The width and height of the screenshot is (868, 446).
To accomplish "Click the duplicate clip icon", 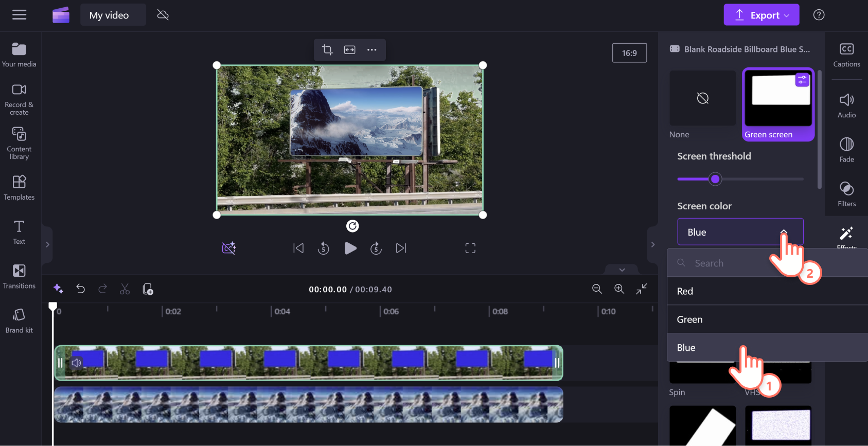I will click(x=148, y=289).
